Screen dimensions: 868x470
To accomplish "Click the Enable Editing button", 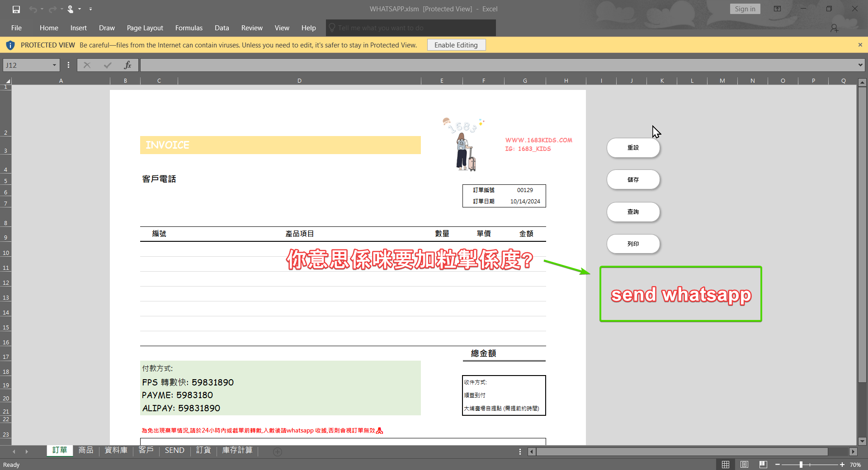I will [456, 45].
